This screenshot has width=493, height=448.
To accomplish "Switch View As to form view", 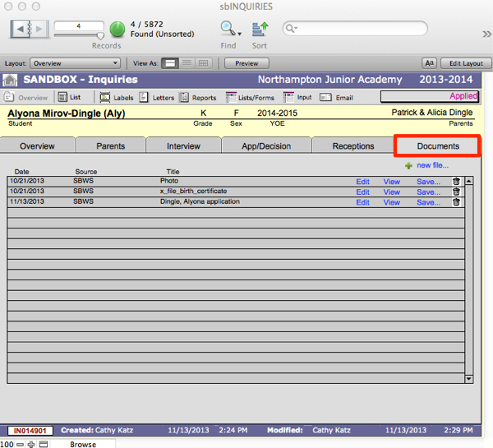I will coord(170,63).
